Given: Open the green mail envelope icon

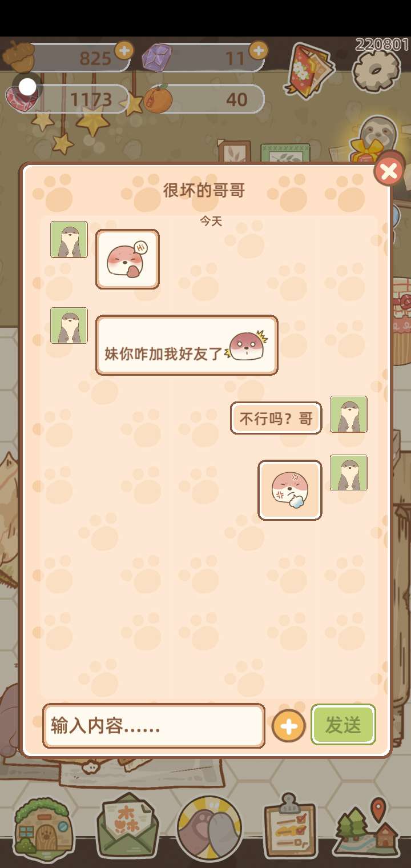Looking at the screenshot, I should tap(127, 826).
